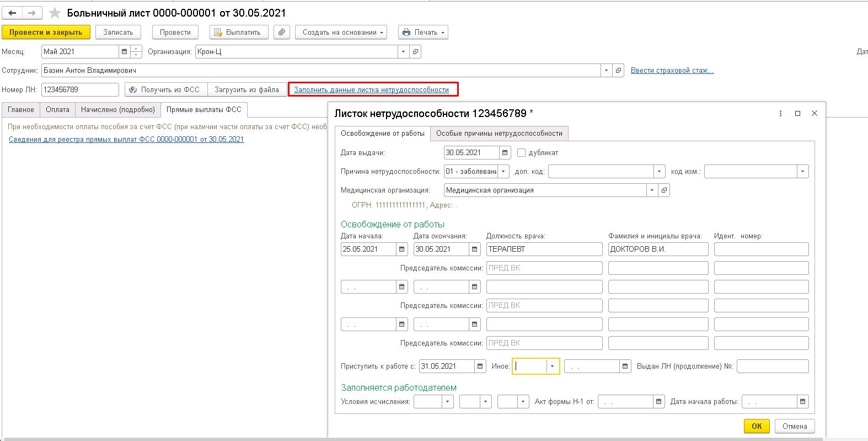Add document to favorites with star icon
Image resolution: width=868 pixels, height=441 pixels.
tap(55, 13)
